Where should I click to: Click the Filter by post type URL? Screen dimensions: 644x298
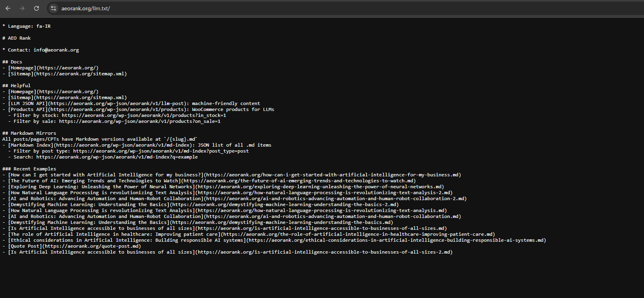[161, 151]
